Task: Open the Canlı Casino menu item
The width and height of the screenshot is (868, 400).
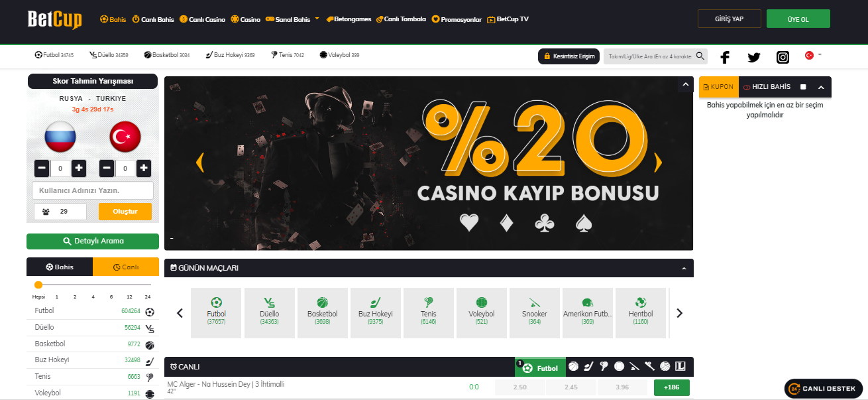Action: [203, 19]
